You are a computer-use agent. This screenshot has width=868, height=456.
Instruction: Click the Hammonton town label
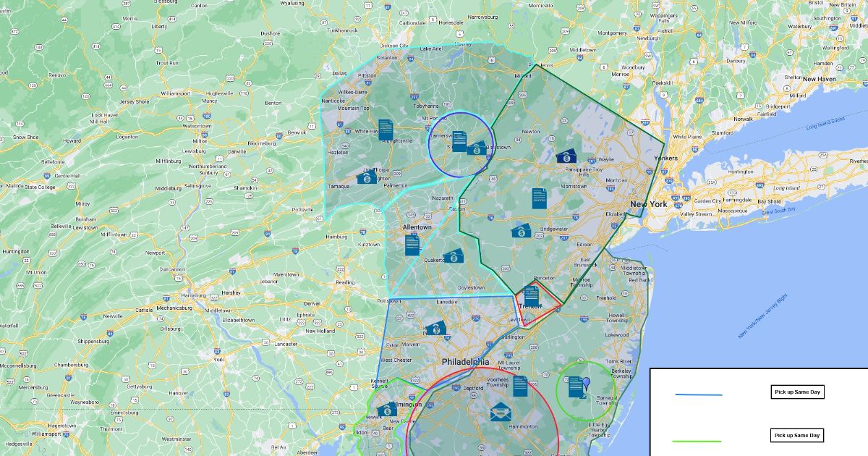(523, 427)
